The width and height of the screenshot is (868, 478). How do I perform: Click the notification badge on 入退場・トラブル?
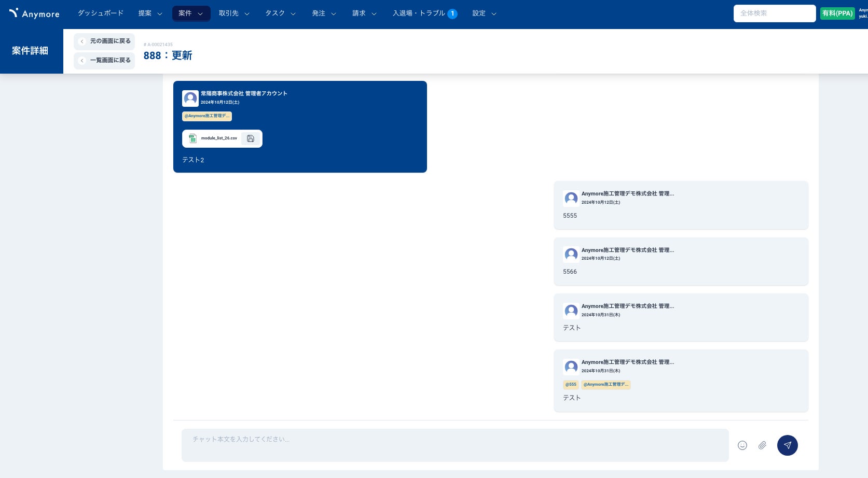[452, 14]
